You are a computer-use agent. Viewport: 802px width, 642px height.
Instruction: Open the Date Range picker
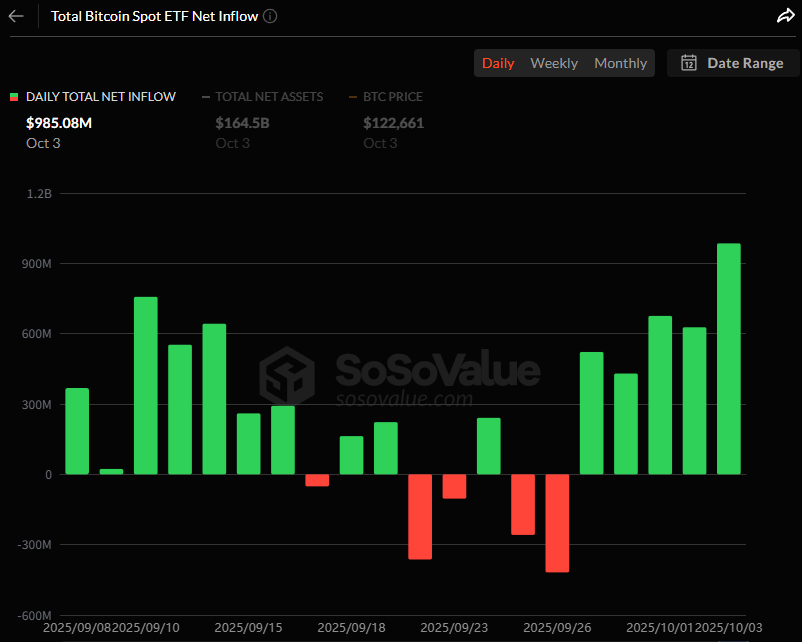click(x=733, y=63)
